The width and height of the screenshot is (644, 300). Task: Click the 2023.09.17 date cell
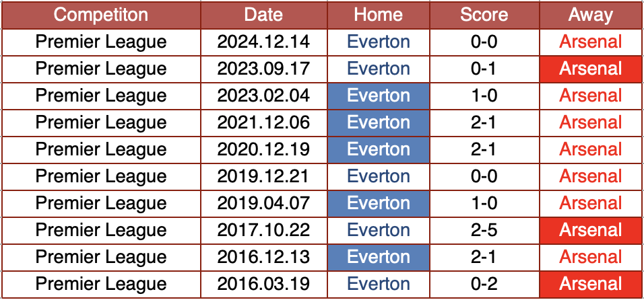(x=263, y=69)
